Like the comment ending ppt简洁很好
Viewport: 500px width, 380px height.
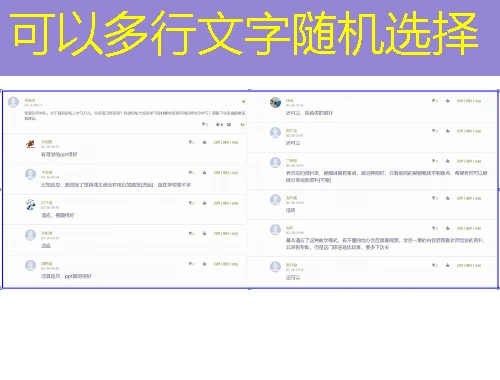[x=204, y=264]
